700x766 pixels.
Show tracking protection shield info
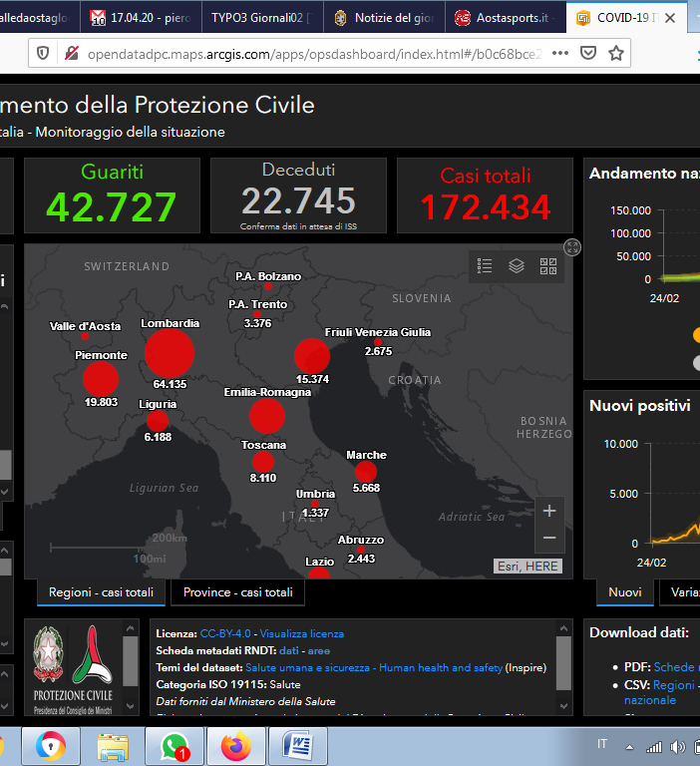42,53
